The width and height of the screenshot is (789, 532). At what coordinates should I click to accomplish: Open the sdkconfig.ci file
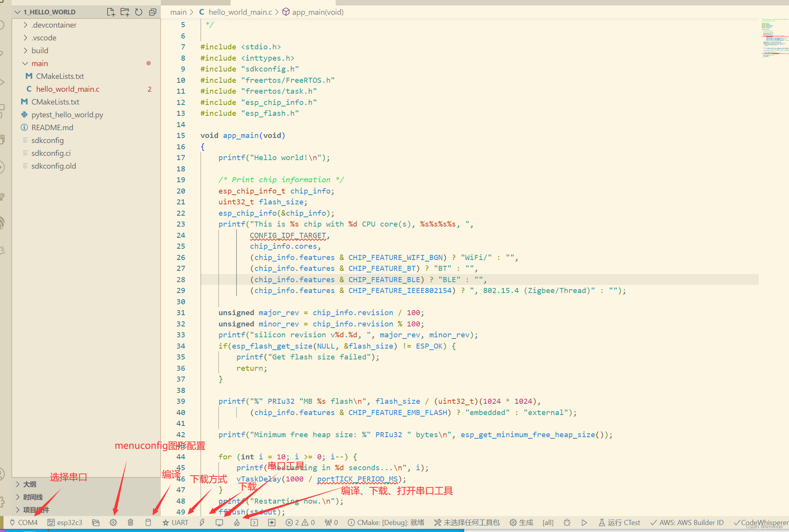86,153
